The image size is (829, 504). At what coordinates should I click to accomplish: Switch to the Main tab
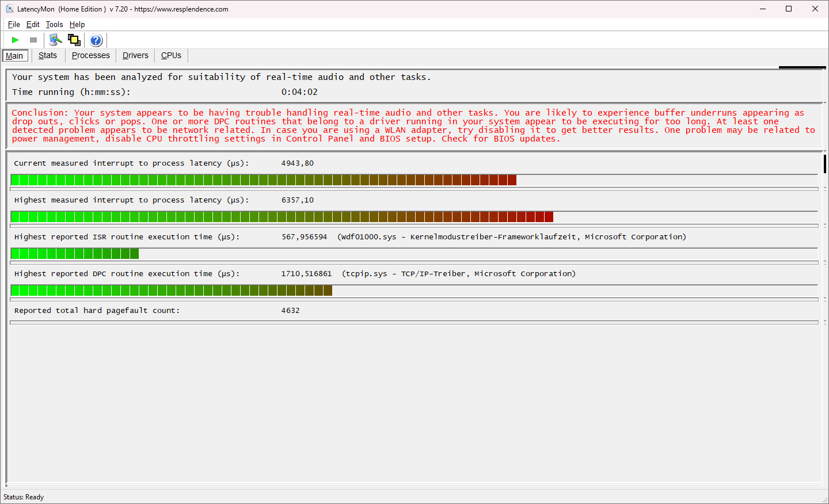[x=15, y=56]
